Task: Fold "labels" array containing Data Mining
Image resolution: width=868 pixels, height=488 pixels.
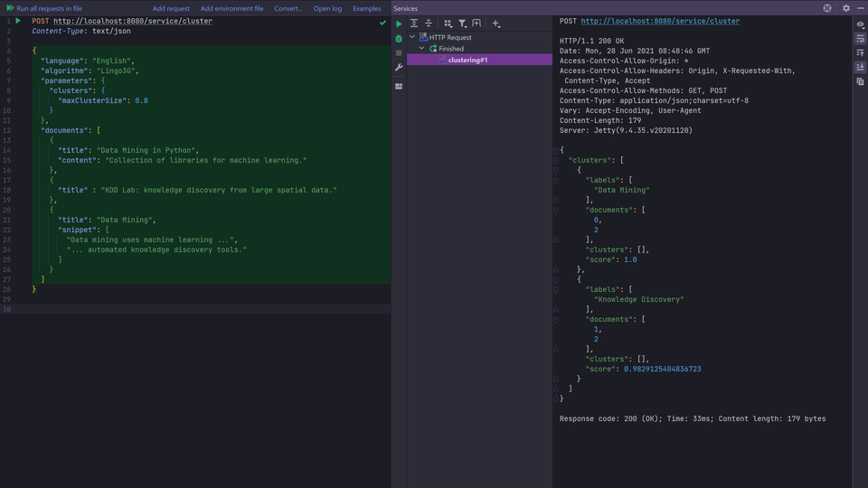Action: pyautogui.click(x=556, y=181)
